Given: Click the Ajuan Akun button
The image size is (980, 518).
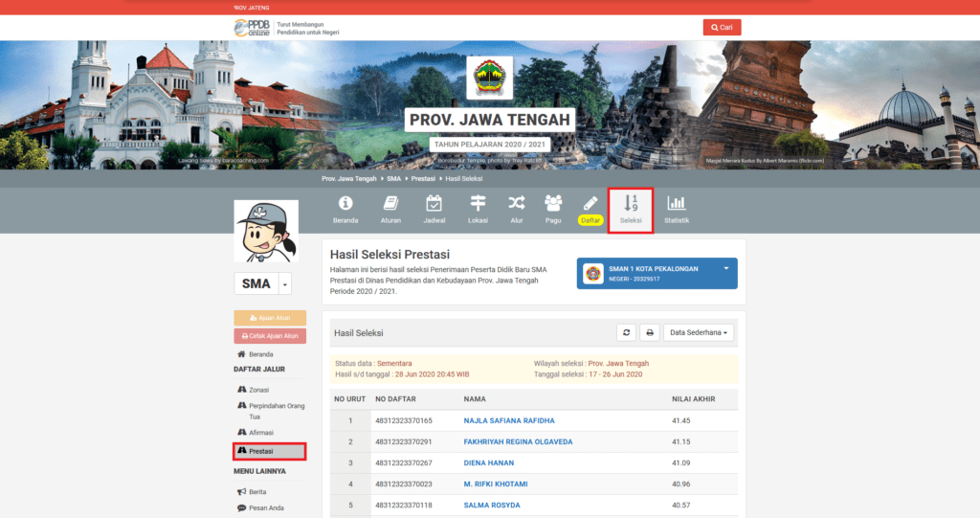Looking at the screenshot, I should tap(270, 318).
